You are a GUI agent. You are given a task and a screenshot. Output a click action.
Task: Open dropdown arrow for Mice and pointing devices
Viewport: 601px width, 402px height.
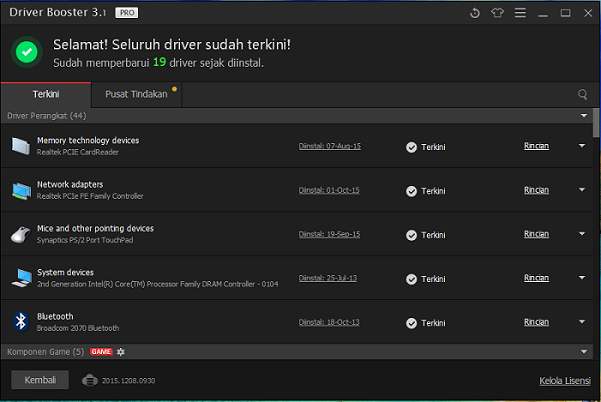[582, 234]
